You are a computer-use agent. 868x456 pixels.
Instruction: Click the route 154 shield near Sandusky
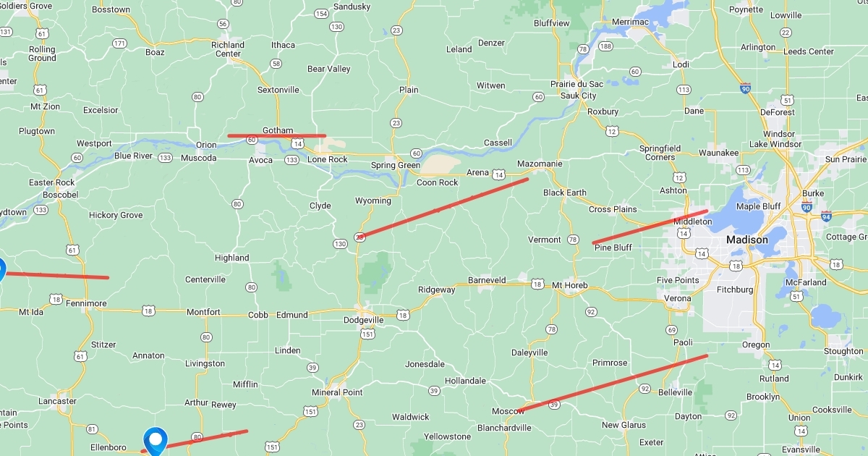(x=321, y=14)
